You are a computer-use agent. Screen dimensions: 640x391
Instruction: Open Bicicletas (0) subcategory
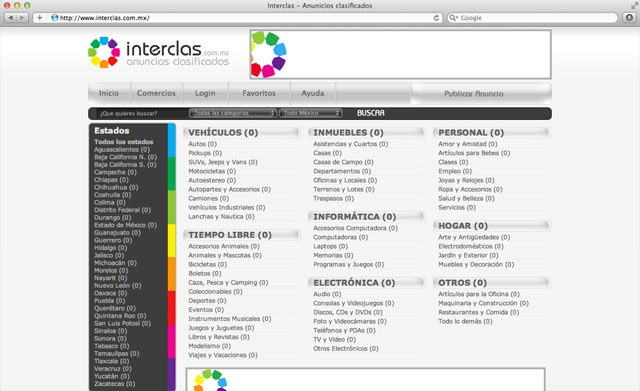(207, 264)
